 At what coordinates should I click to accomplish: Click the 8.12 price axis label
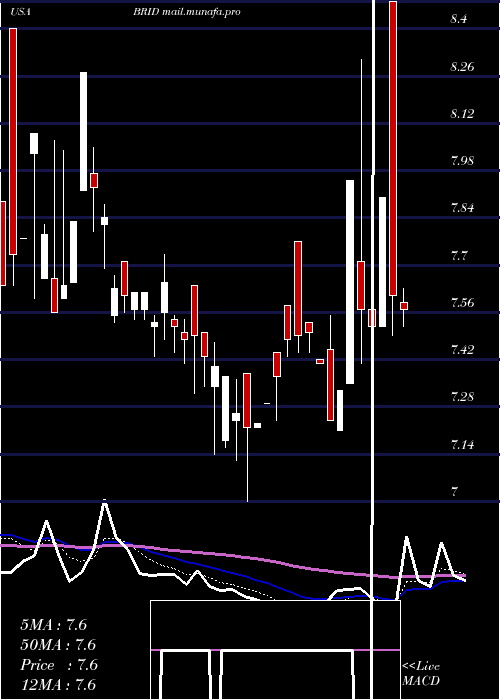(x=462, y=113)
